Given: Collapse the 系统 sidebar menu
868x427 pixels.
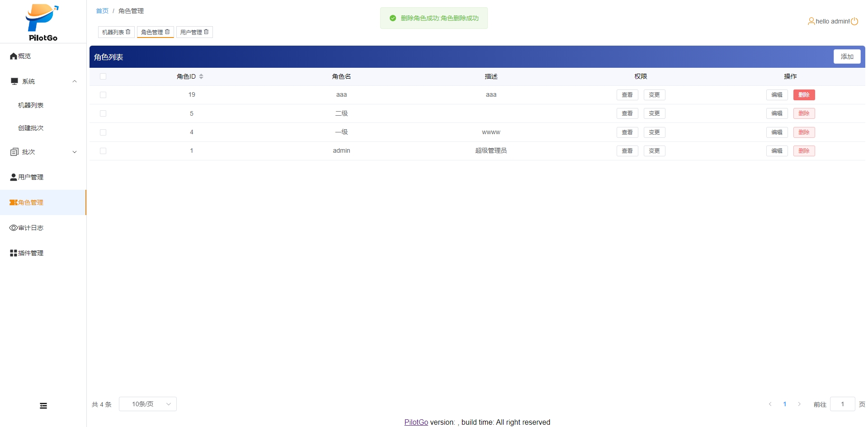Looking at the screenshot, I should point(75,81).
